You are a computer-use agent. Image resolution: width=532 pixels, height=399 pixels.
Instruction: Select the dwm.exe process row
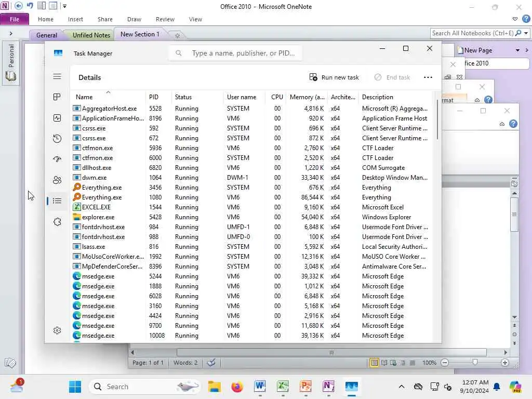point(252,178)
